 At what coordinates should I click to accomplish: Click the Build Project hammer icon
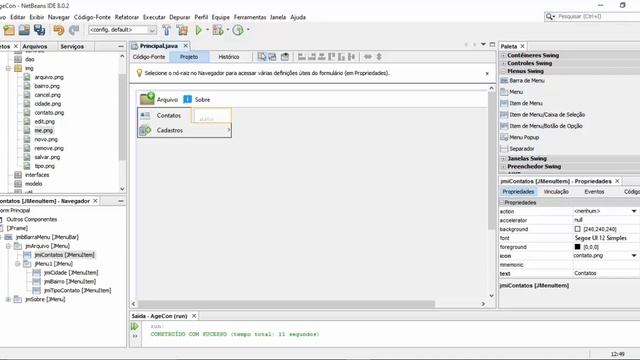pos(167,30)
